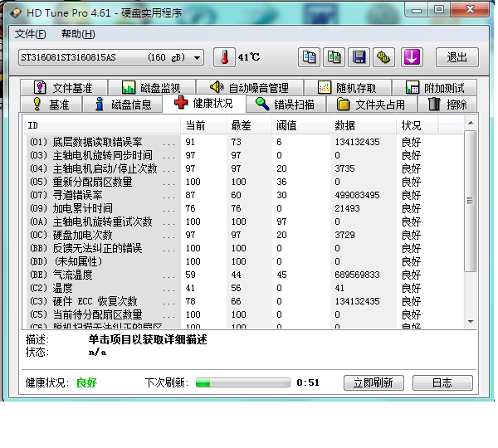This screenshot has width=498, height=448.
Task: Click the 状况 column header
Action: tap(417, 125)
